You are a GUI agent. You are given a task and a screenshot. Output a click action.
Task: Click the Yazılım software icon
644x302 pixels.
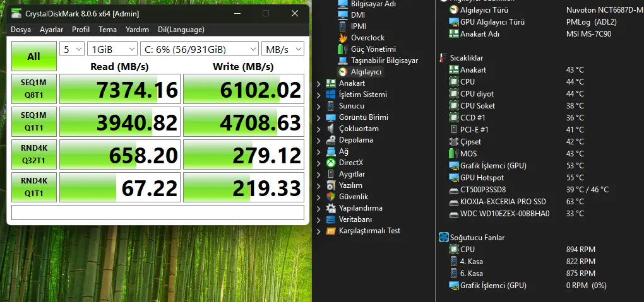point(331,185)
